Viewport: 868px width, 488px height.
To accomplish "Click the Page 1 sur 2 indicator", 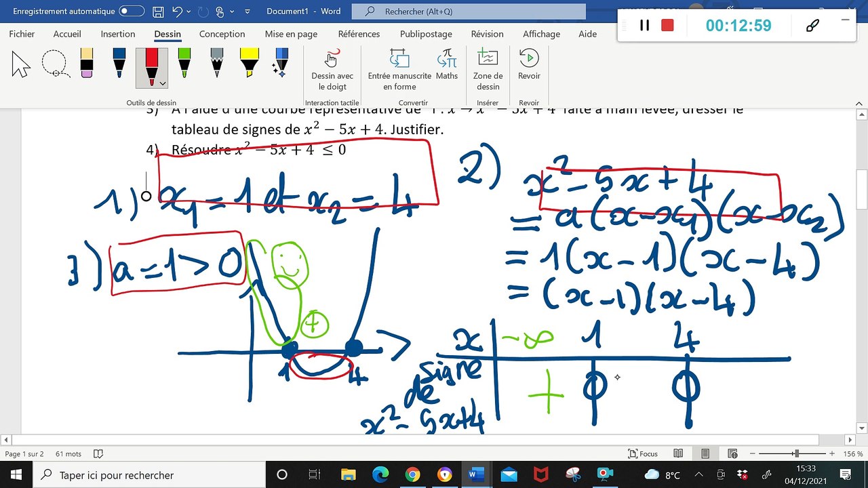I will (x=24, y=453).
